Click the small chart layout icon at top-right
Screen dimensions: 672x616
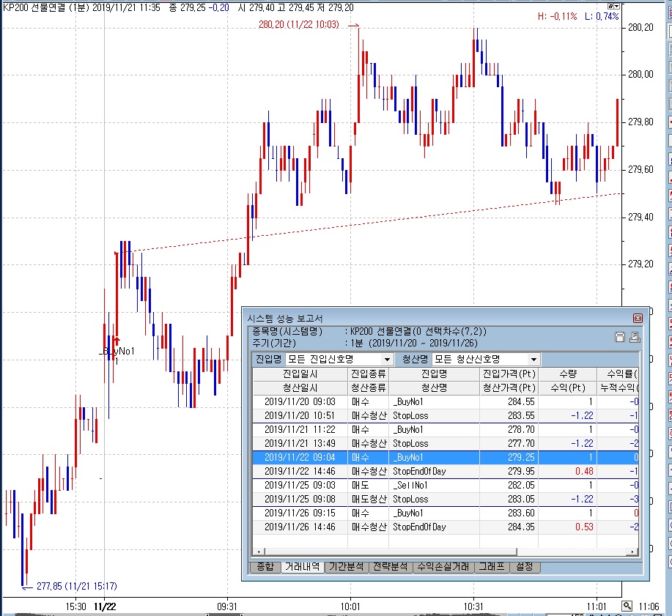611,5
